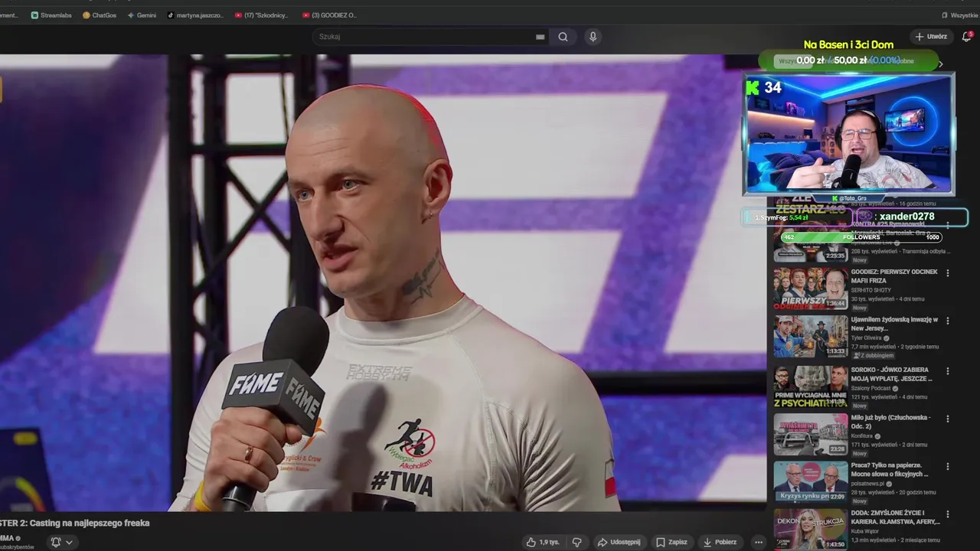Open the GOODIEZ video thumbnail
Screen dimensions: 980x551
point(811,289)
